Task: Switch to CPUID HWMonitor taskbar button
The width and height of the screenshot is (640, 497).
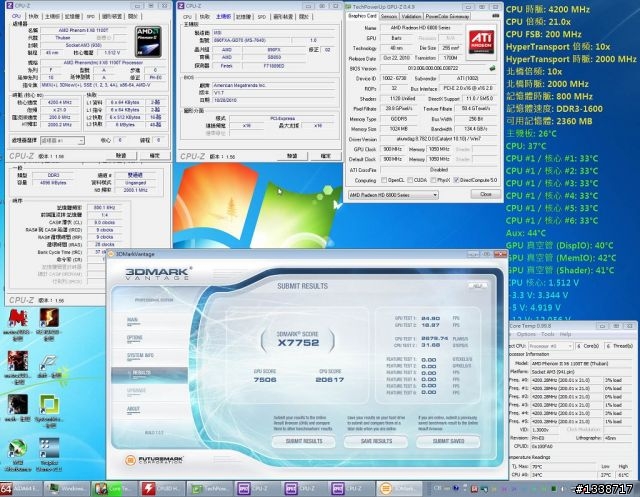Action: coord(160,488)
